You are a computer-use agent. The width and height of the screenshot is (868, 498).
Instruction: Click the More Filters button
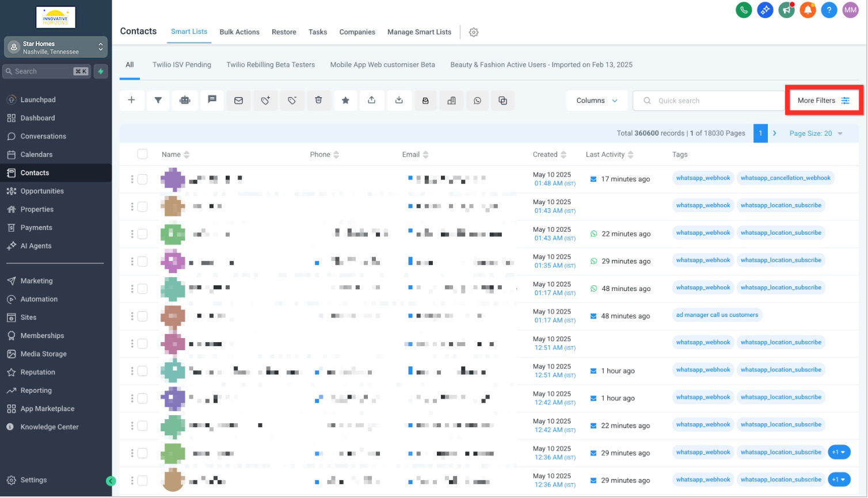pos(824,100)
